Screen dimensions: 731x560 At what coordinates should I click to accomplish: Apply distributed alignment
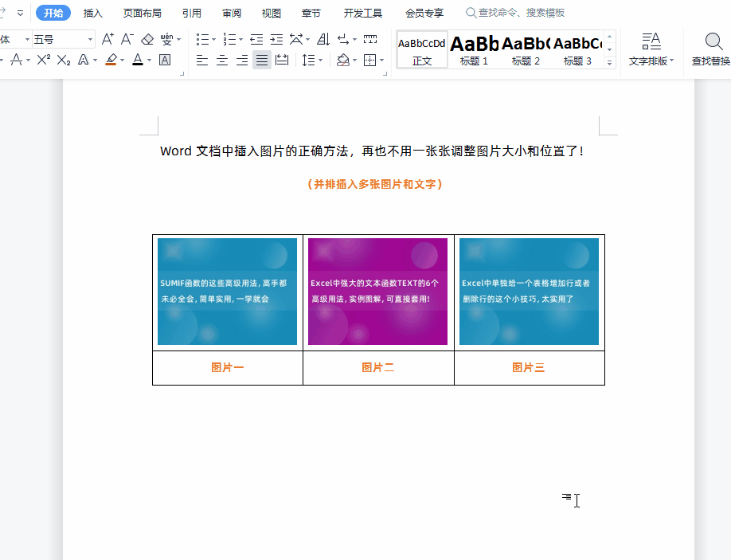click(282, 60)
